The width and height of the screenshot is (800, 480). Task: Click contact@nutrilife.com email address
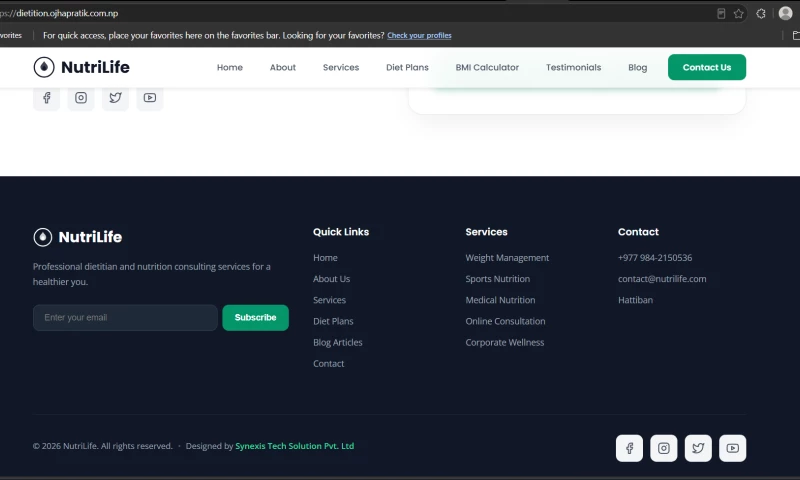coord(662,279)
